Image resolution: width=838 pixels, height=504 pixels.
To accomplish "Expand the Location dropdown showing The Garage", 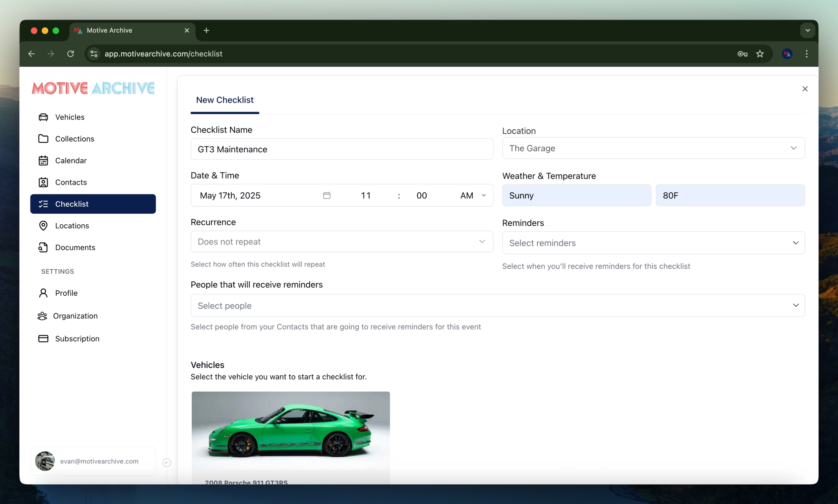I will coord(653,148).
